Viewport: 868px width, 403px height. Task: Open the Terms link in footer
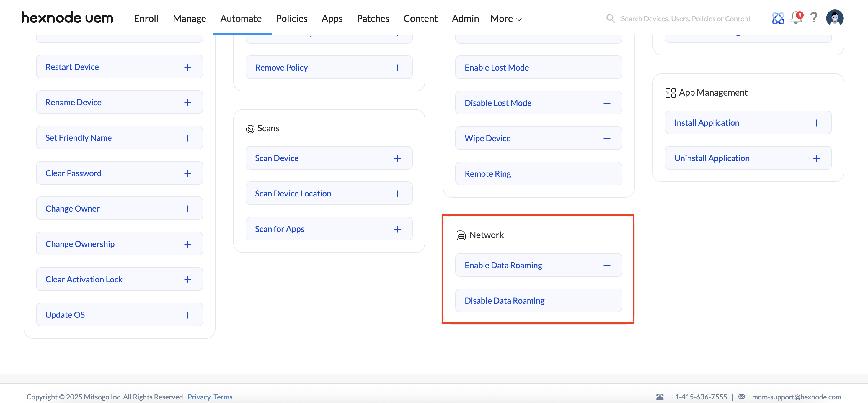(x=223, y=397)
